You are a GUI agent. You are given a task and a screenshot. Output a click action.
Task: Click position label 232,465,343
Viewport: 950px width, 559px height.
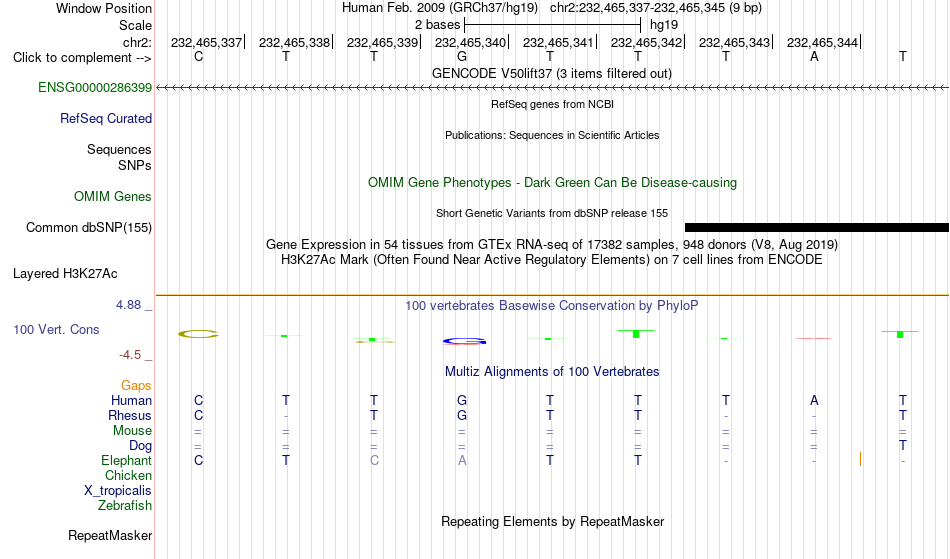[x=734, y=42]
